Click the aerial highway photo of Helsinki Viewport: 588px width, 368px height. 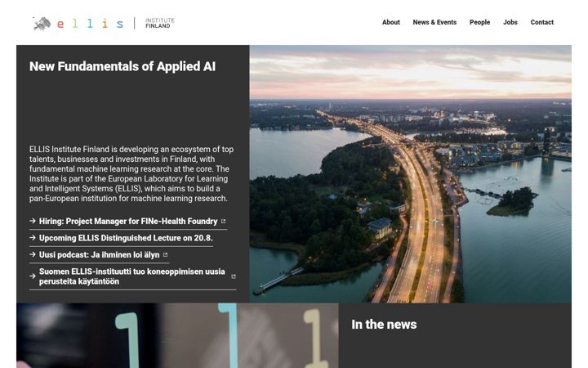(410, 174)
